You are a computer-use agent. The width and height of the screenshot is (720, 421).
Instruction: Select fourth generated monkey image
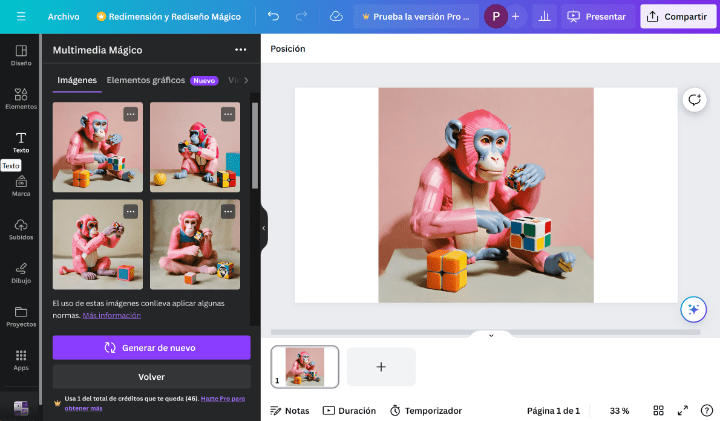coord(195,244)
